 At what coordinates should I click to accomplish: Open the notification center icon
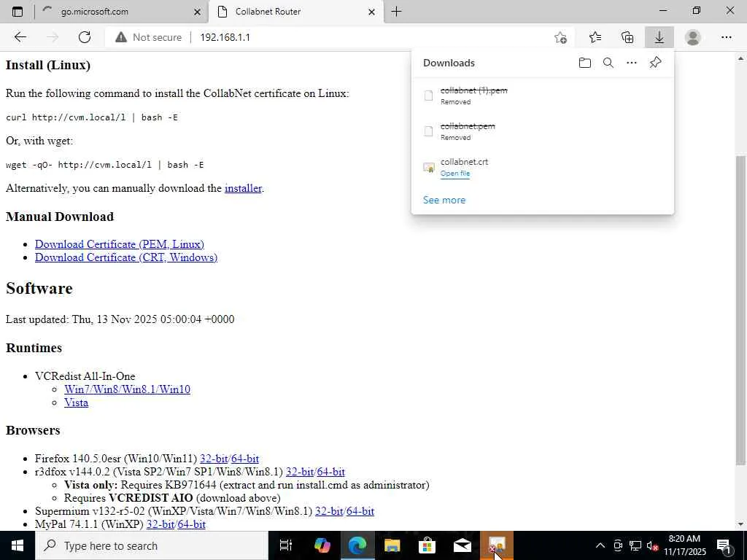click(724, 545)
